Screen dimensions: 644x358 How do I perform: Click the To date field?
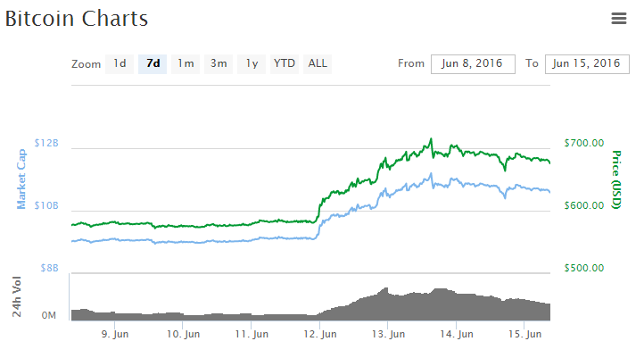(x=586, y=63)
